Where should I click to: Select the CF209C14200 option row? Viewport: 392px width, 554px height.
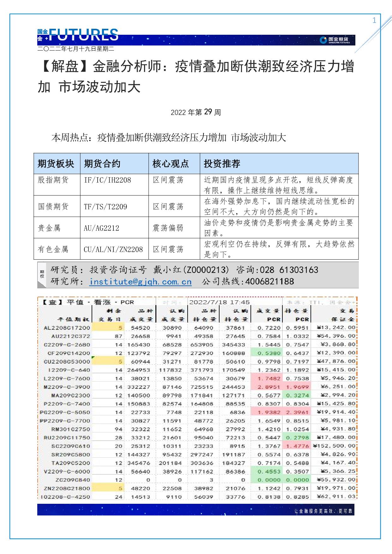(x=197, y=353)
